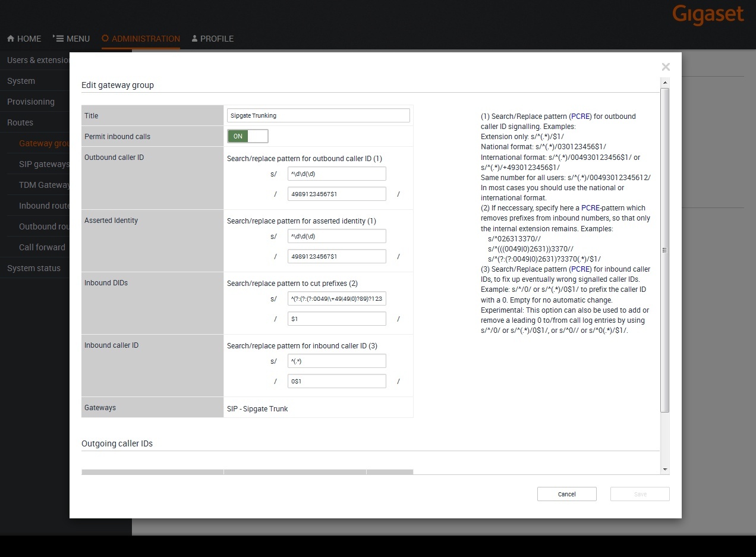Screen dimensions: 756x557
Task: Click inbound caller ID search pattern field
Action: (x=337, y=361)
